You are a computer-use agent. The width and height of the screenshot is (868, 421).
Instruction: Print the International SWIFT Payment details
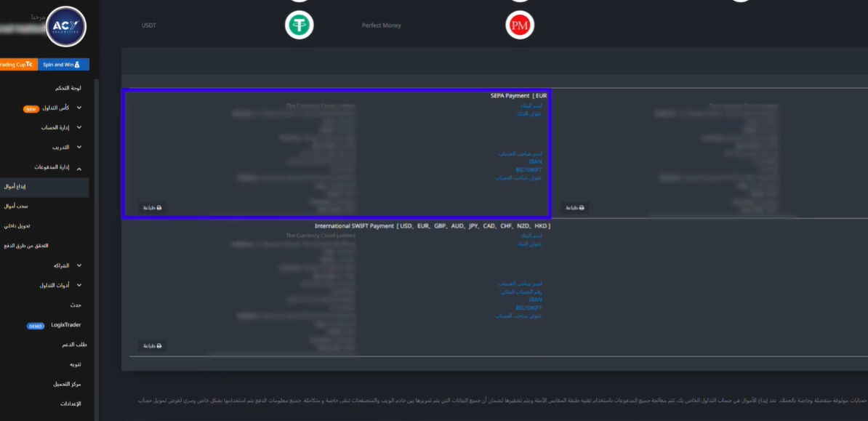152,345
